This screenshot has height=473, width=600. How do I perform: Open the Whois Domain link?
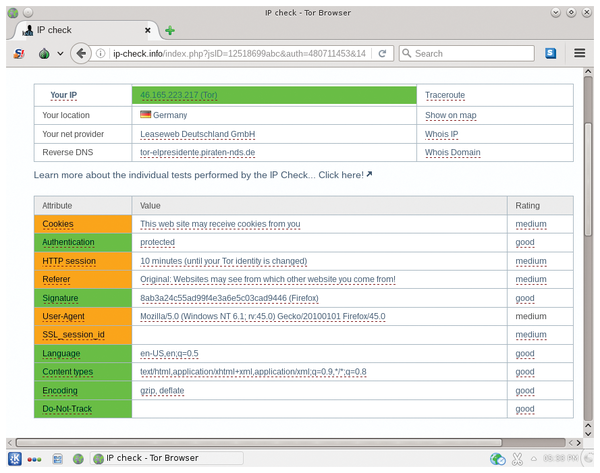[x=452, y=152]
